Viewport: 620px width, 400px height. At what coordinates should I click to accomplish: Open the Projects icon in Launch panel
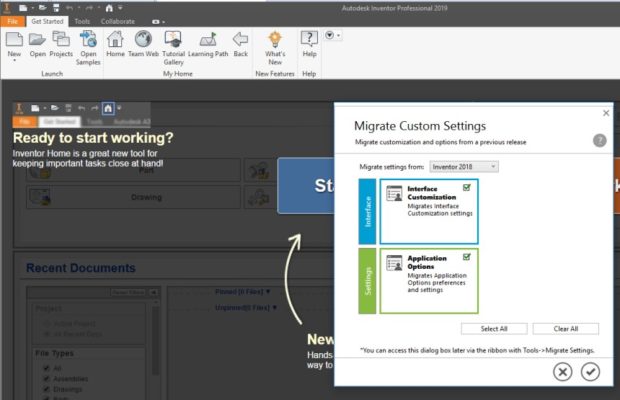coord(62,40)
